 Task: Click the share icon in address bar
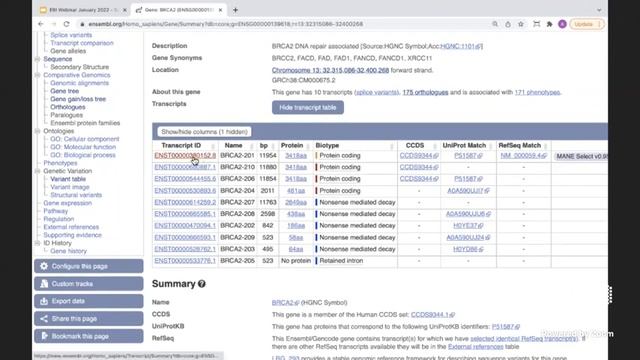click(508, 24)
